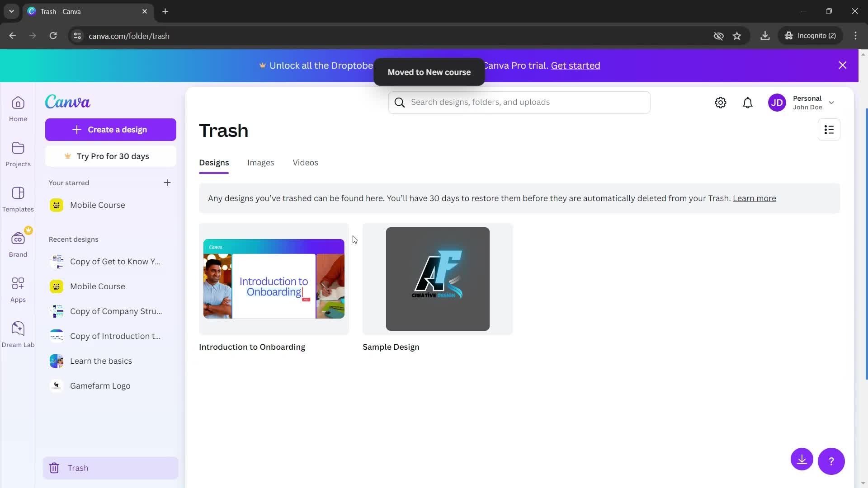Click the Mobile Course starred item

coord(97,205)
